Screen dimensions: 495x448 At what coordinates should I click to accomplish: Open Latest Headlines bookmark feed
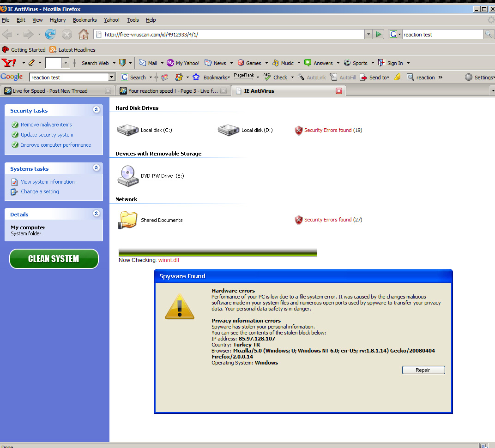click(x=72, y=49)
